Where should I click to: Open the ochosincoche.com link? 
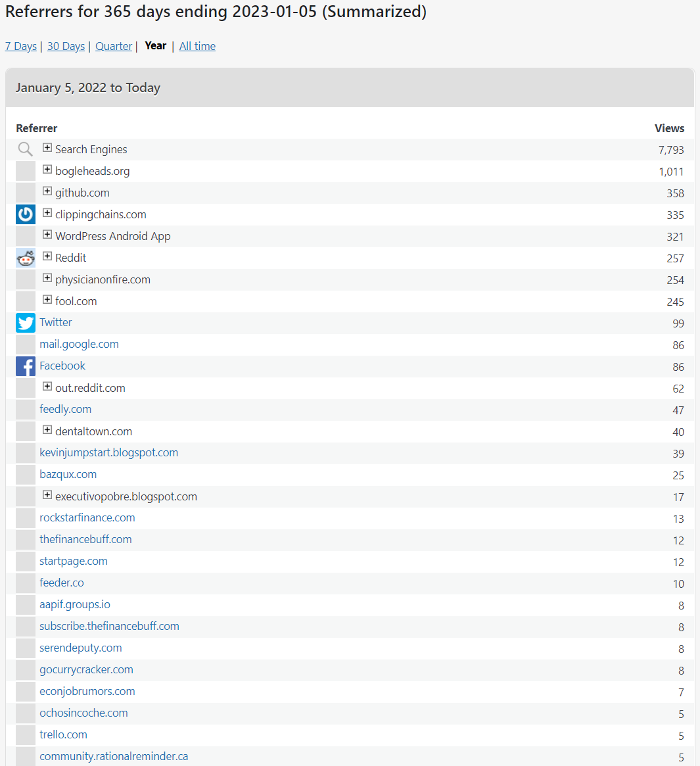tap(83, 713)
